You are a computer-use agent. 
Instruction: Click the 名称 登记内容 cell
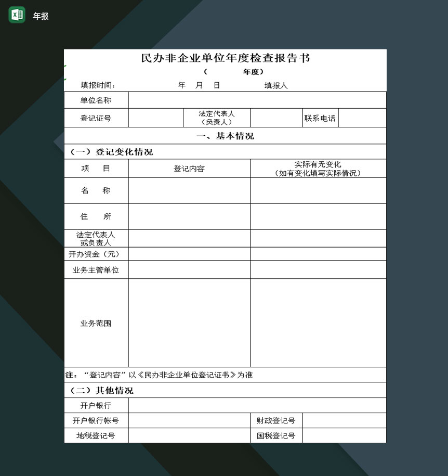tap(189, 190)
